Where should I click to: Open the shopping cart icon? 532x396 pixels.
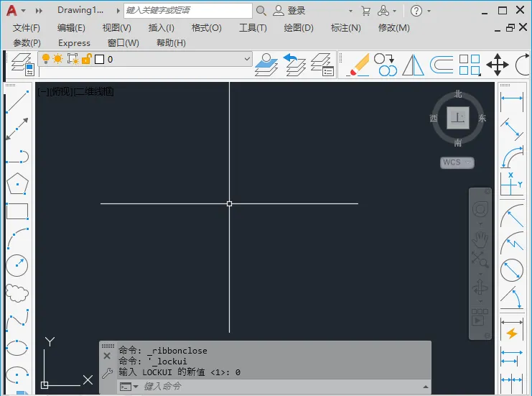coord(366,11)
